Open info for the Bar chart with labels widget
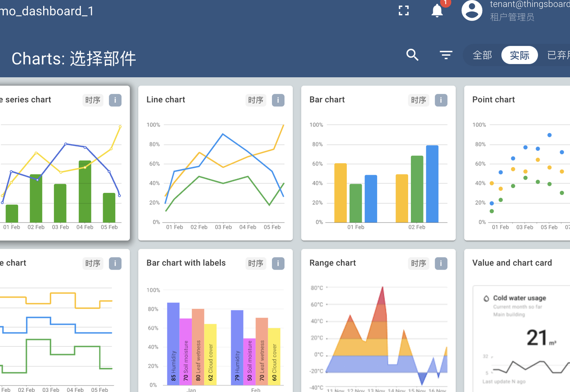Viewport: 570px width, 392px height. (x=278, y=263)
